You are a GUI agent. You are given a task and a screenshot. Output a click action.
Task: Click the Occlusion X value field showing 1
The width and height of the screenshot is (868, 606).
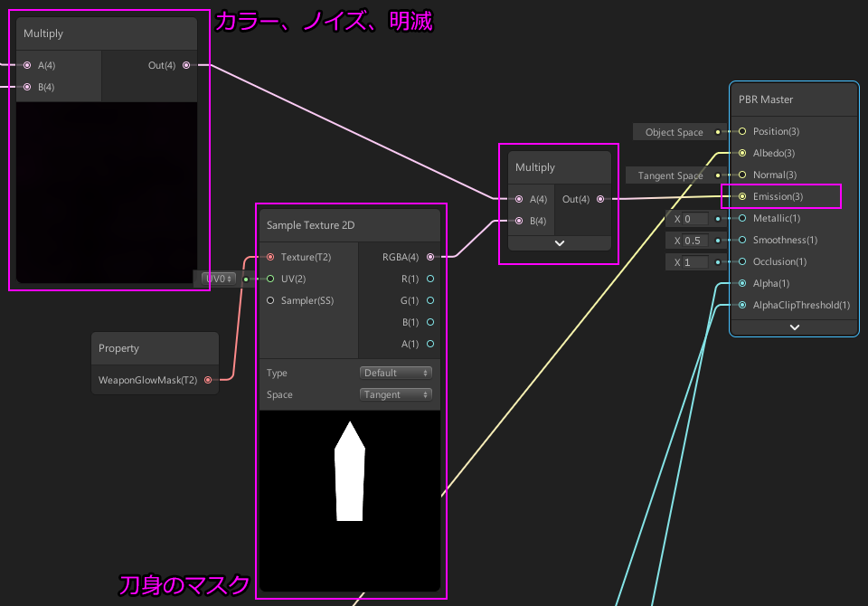[695, 262]
